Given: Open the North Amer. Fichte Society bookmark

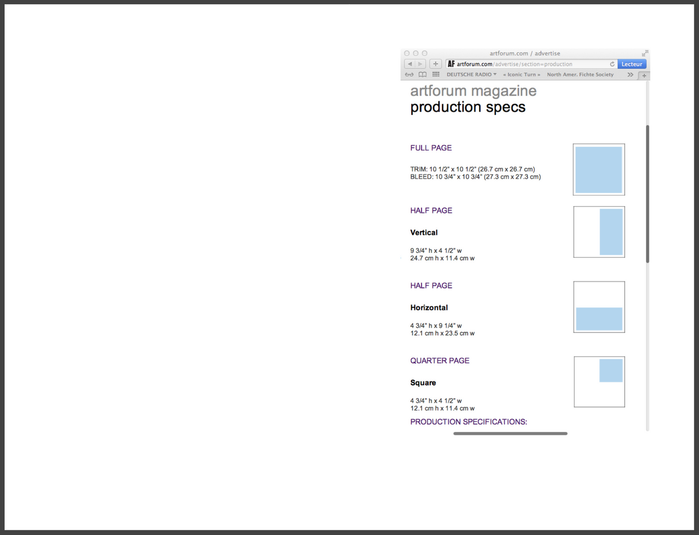Looking at the screenshot, I should (580, 74).
